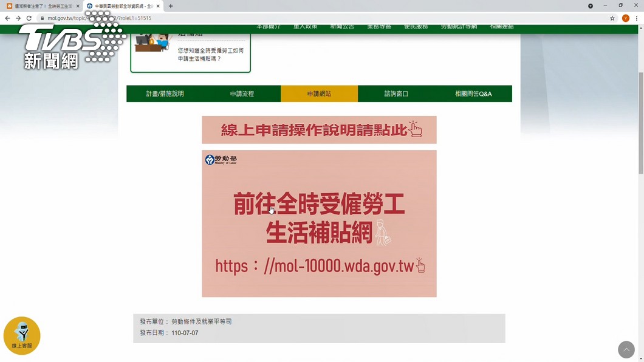Select the 諮詢窗口 tab

coord(396,94)
